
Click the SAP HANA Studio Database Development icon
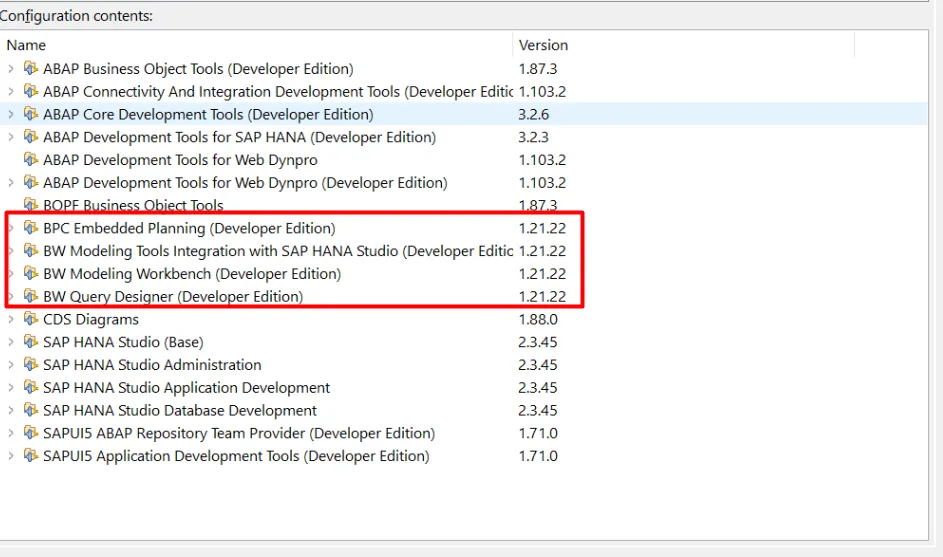point(31,410)
